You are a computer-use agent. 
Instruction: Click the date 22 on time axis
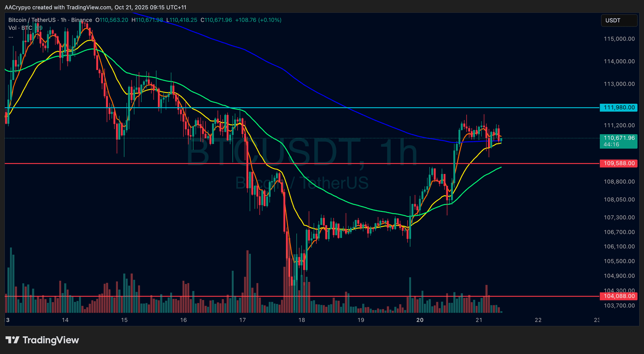coord(538,320)
